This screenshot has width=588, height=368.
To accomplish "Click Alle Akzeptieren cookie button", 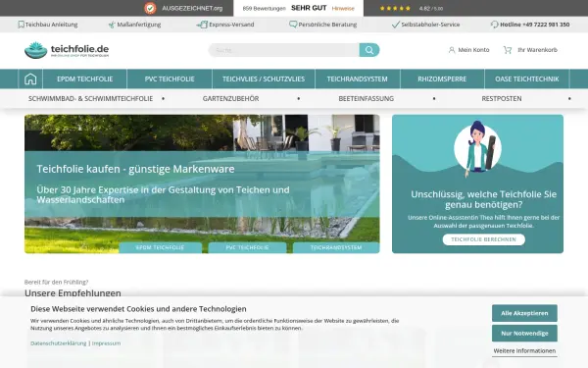I will pyautogui.click(x=524, y=313).
